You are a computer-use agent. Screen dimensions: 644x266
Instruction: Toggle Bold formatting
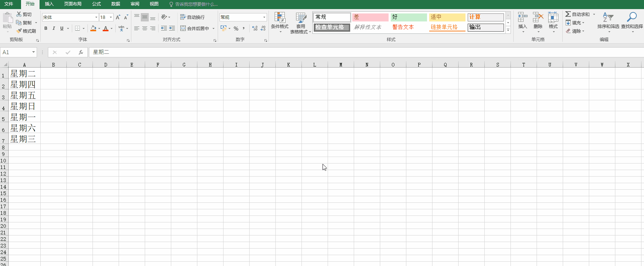coord(46,28)
